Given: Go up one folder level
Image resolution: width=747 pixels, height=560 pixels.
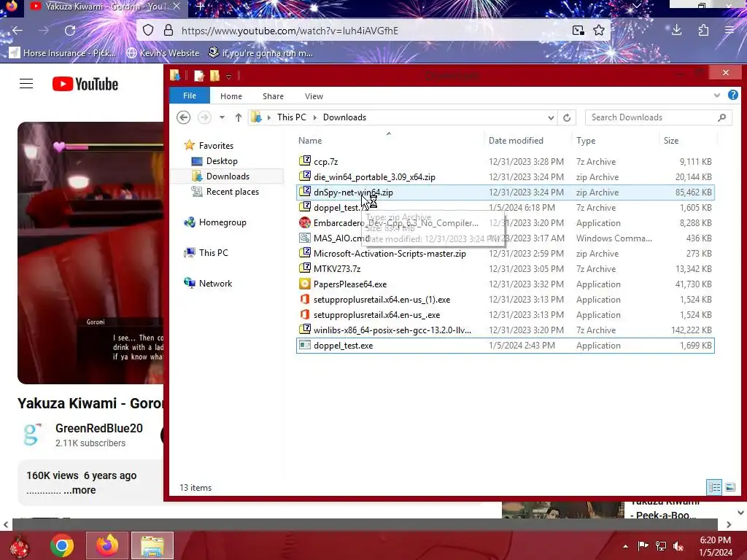Looking at the screenshot, I should 239,117.
